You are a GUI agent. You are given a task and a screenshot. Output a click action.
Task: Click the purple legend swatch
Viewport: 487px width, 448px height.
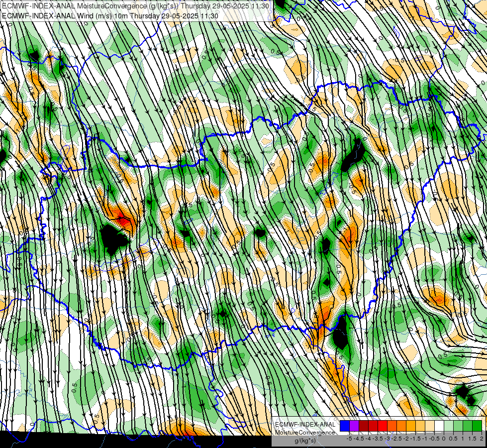354,426
